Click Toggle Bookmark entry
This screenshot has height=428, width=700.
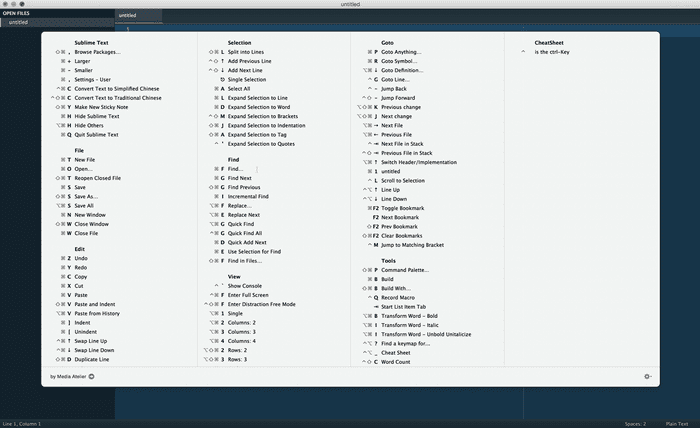pos(403,208)
